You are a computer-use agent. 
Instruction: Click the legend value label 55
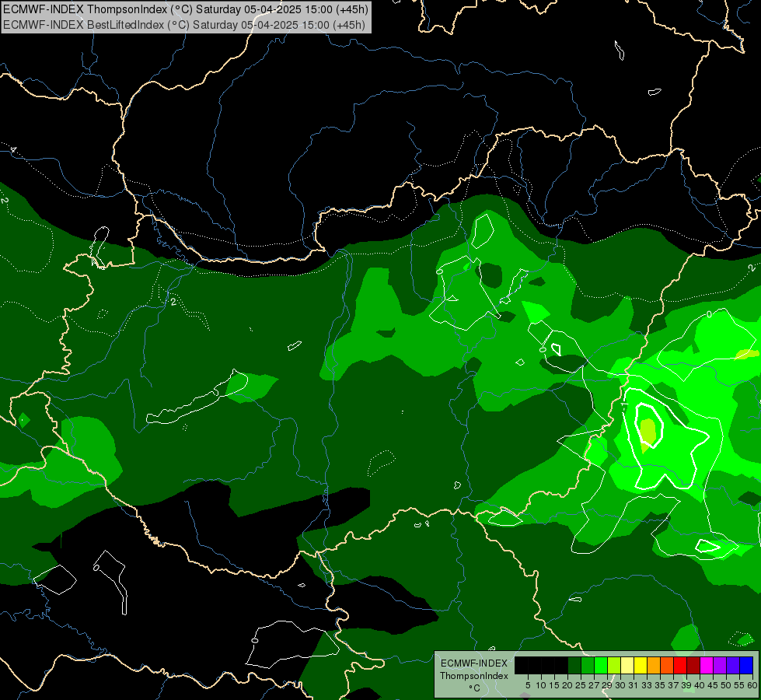(x=739, y=685)
